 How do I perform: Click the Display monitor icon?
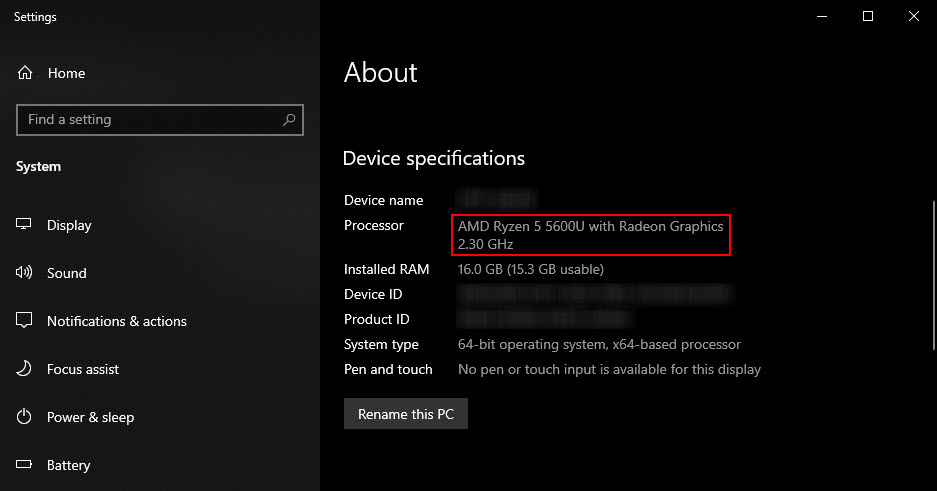(x=25, y=225)
